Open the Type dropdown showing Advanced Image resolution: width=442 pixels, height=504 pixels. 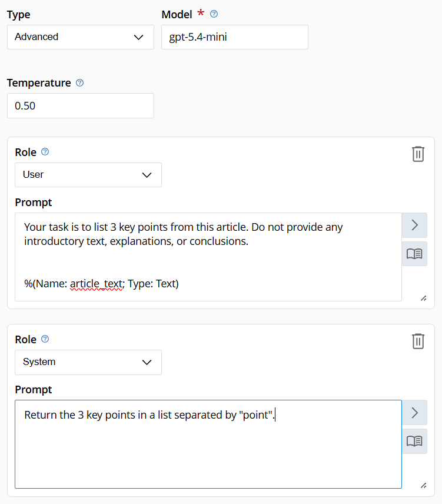pyautogui.click(x=80, y=37)
